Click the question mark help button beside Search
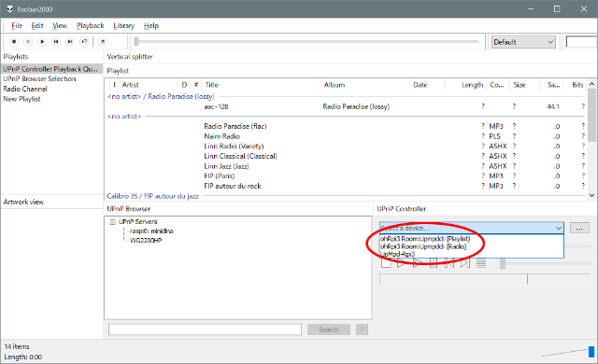Viewport: 598px width, 364px height. pos(362,329)
